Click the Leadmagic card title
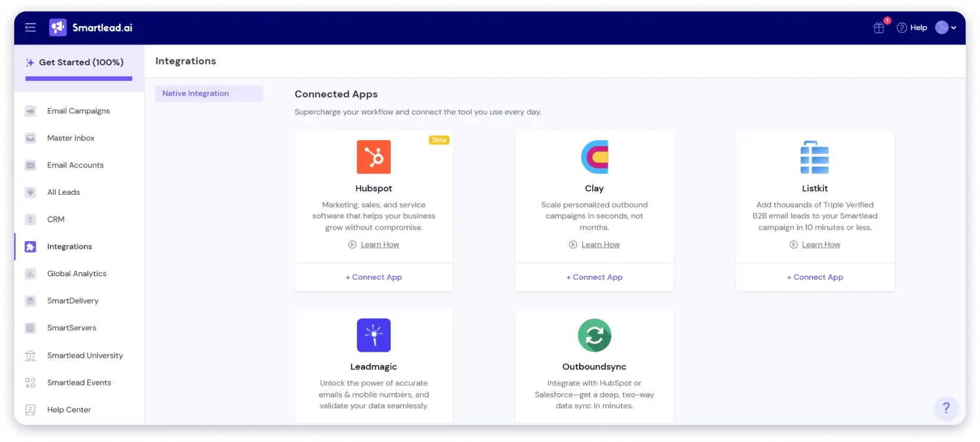The width and height of the screenshot is (980, 442). coord(373,367)
